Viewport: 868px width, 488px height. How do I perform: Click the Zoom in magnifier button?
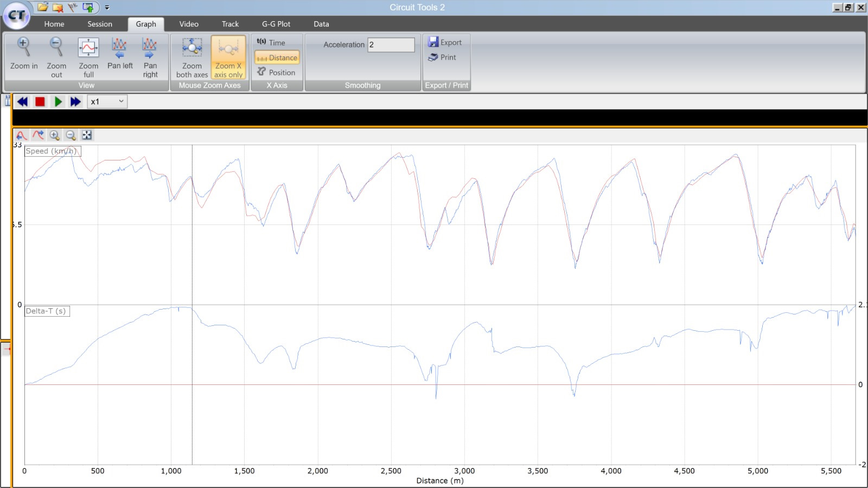tap(24, 54)
